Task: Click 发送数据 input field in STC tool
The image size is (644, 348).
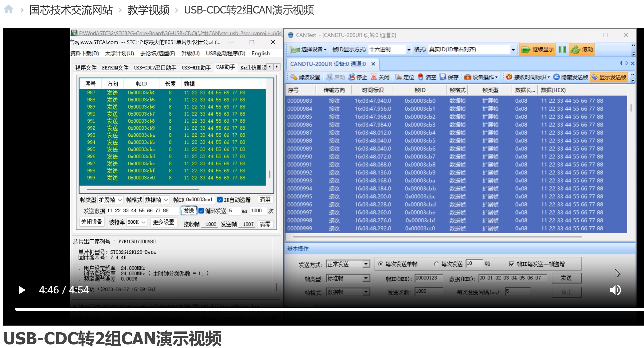Action: click(142, 210)
